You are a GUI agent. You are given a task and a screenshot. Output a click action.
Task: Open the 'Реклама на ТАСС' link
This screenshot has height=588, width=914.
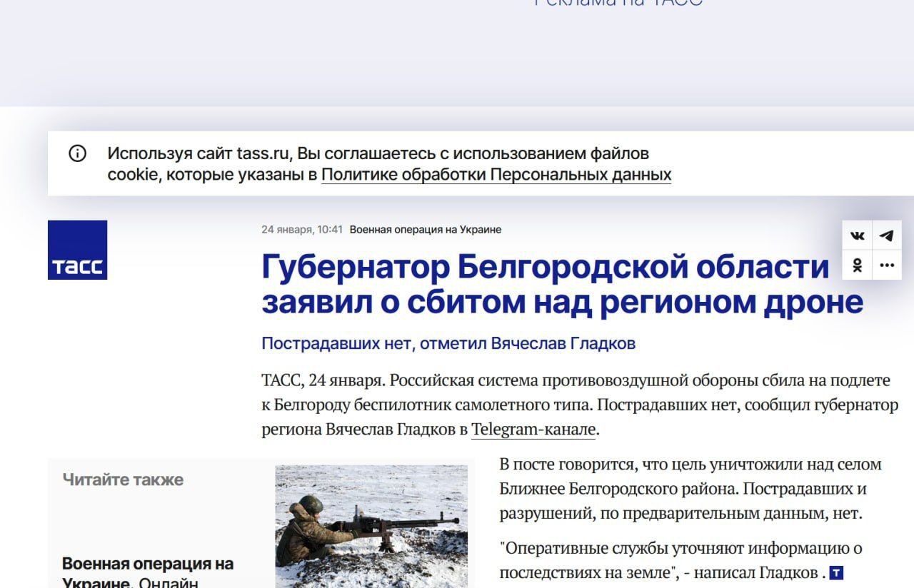pyautogui.click(x=618, y=3)
